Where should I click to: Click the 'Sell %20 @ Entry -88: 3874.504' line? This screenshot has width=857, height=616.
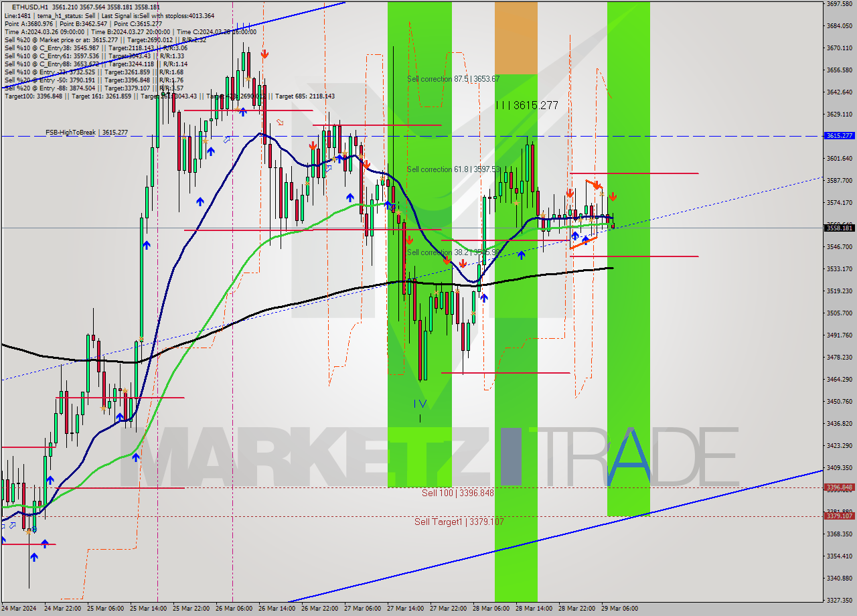94,88
